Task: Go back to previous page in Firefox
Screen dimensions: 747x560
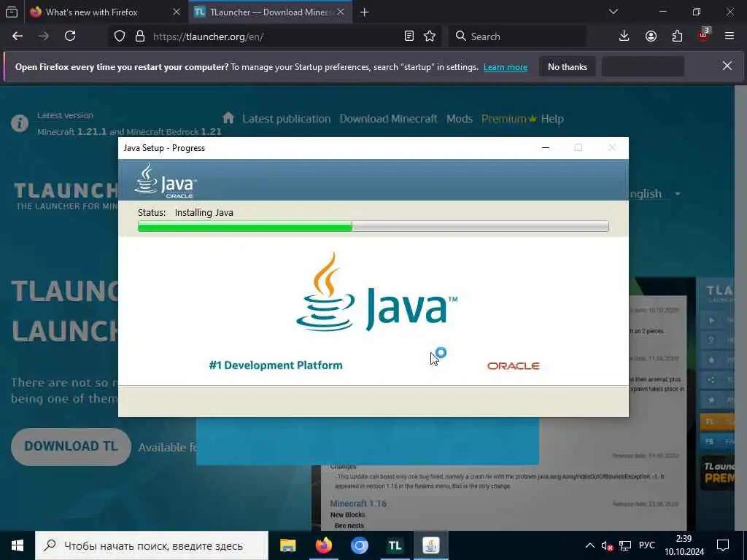Action: tap(18, 36)
